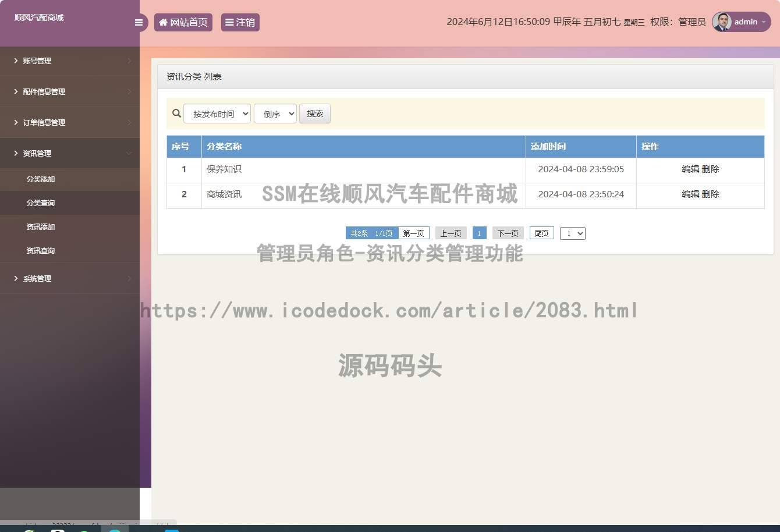Click the 商城资讯 category name cell
This screenshot has height=532, width=780.
pos(364,194)
